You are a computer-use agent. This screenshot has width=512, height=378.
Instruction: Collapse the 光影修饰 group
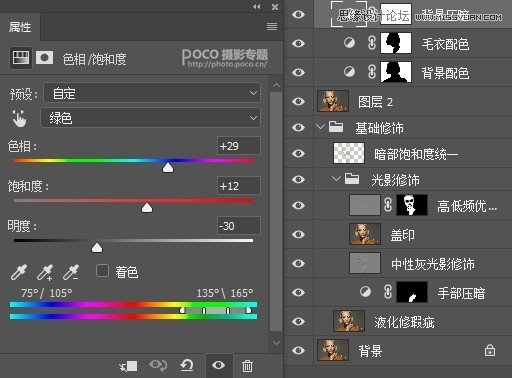pos(336,179)
